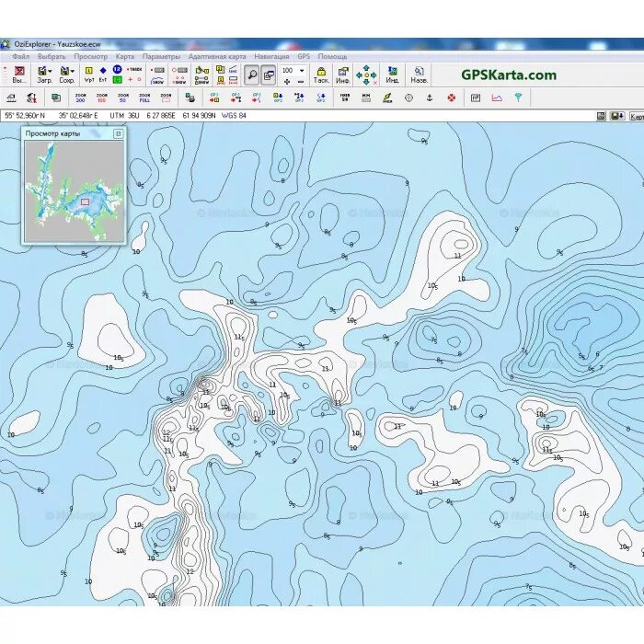The height and width of the screenshot is (644, 644).
Task: Open the Помощь menu
Action: pos(332,57)
